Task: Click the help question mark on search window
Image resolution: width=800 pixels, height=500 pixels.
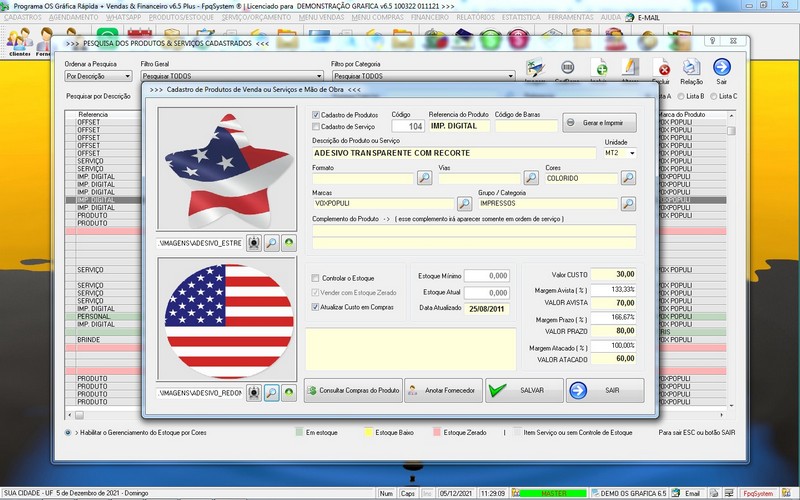Action: point(712,41)
